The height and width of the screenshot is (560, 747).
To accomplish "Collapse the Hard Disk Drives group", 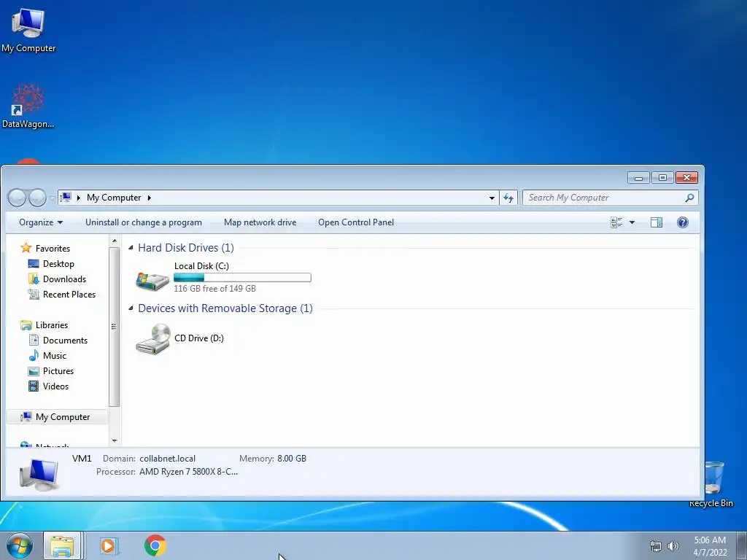I will coord(131,248).
